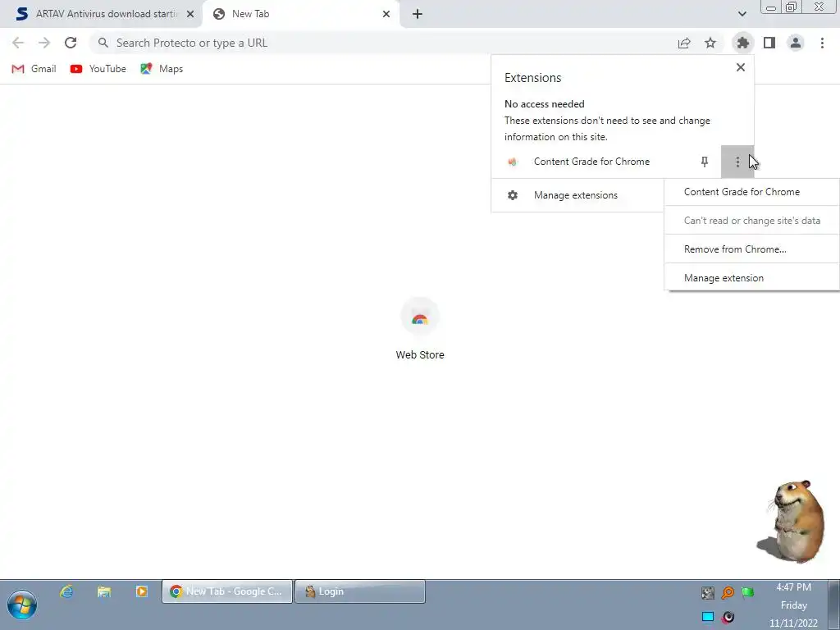Screen dimensions: 840x630
Task: Click Content Grade for Chrome in extensions list
Action: (x=591, y=162)
